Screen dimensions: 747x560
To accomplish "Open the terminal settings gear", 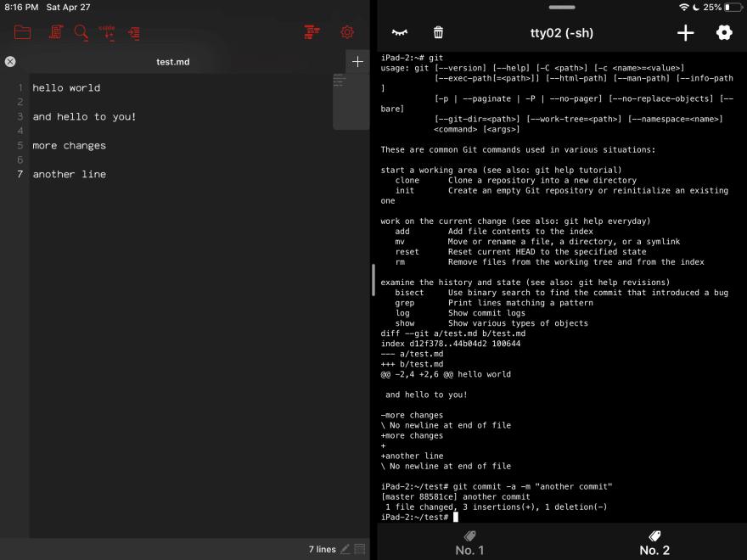I will tap(724, 32).
